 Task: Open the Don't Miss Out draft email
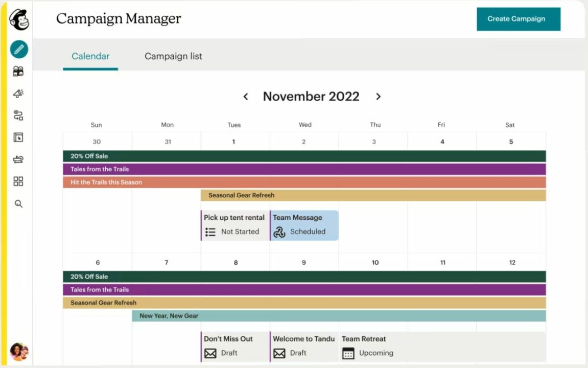(x=235, y=346)
